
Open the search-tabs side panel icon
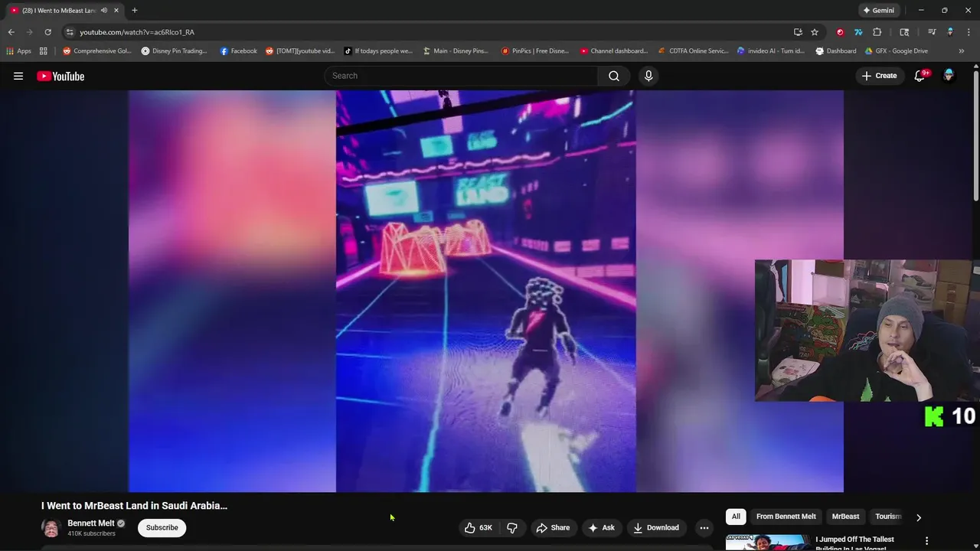(904, 32)
